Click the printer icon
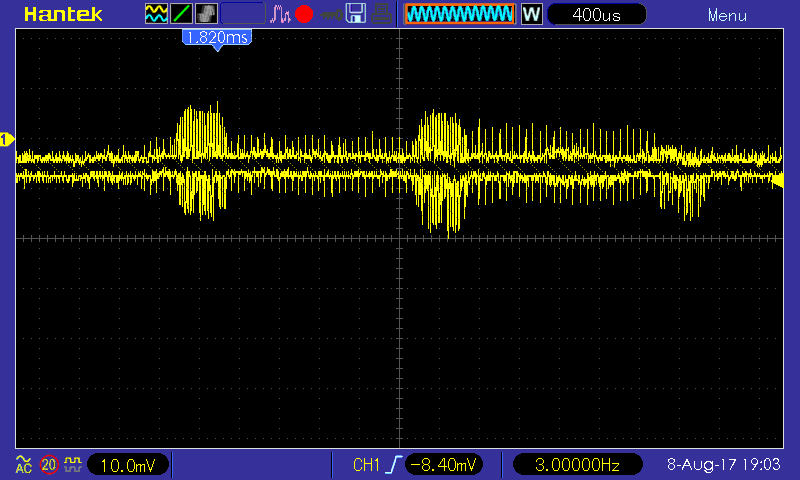This screenshot has height=480, width=800. pos(381,14)
